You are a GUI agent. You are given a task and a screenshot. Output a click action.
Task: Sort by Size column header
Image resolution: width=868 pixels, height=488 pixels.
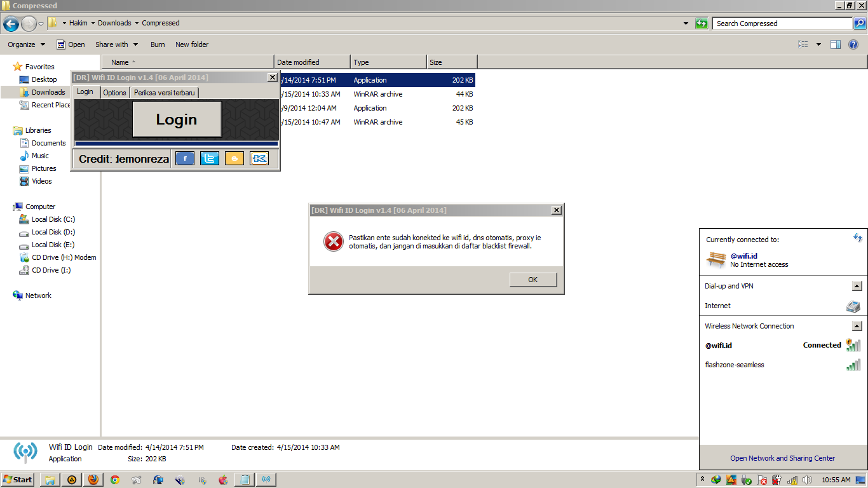pos(452,62)
